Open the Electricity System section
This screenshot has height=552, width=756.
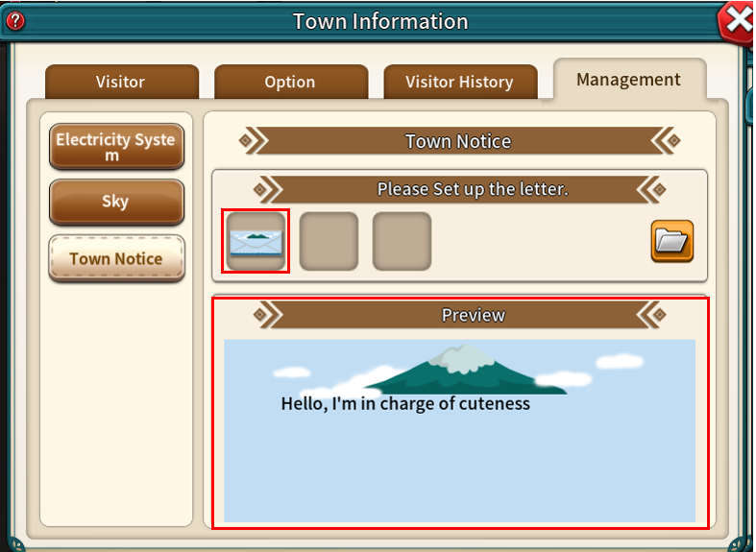(115, 146)
